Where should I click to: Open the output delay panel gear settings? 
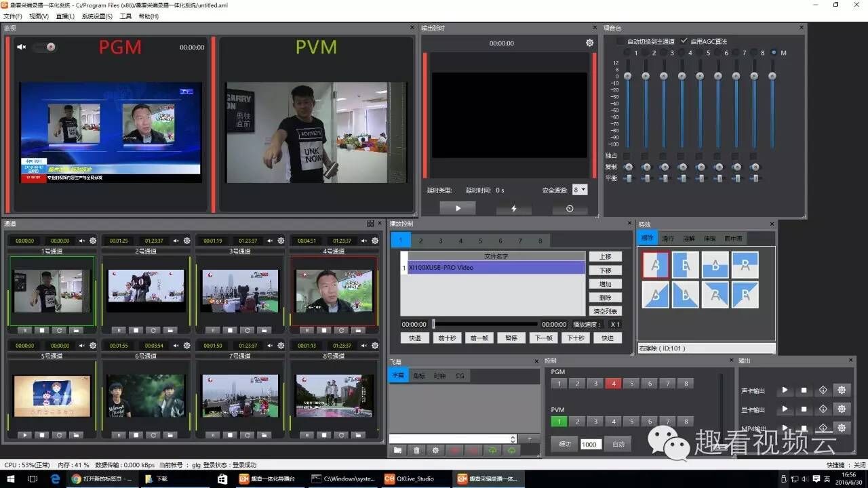click(x=589, y=43)
